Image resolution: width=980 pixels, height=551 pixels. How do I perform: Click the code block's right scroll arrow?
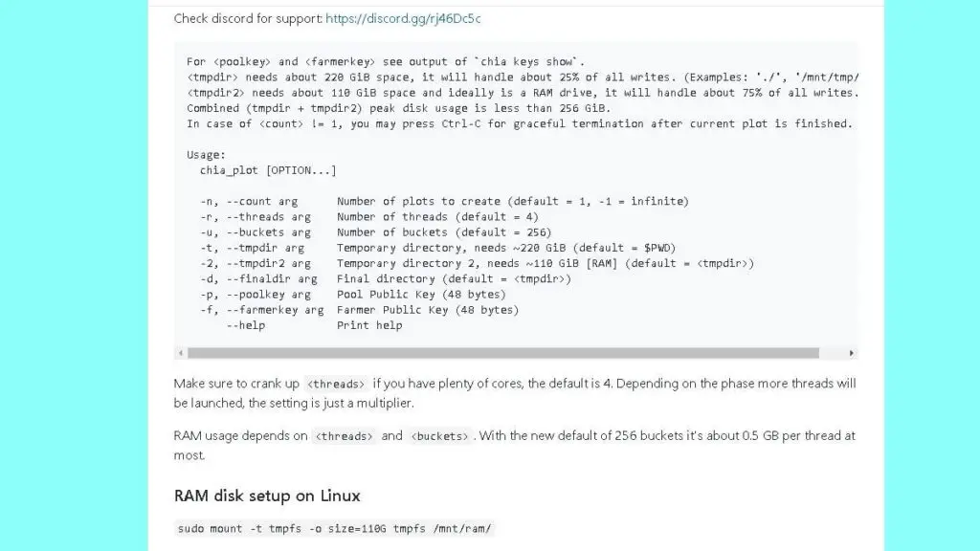(851, 353)
